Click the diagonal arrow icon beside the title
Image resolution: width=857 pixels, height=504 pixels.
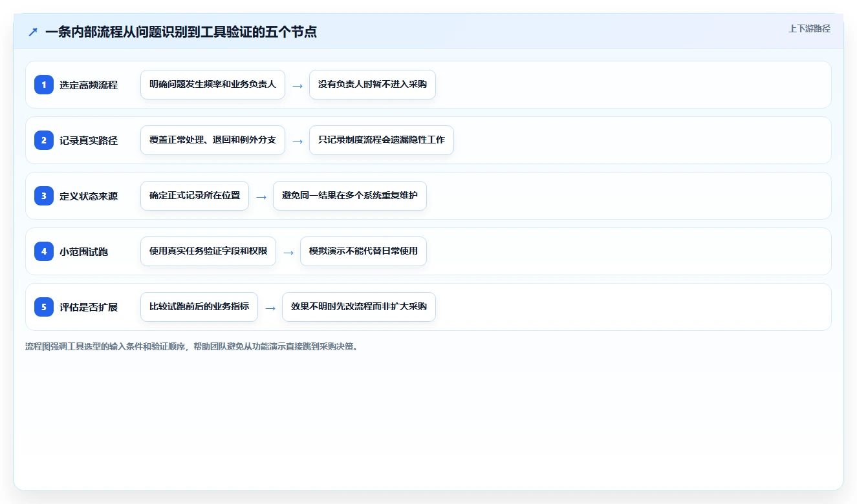pos(33,32)
